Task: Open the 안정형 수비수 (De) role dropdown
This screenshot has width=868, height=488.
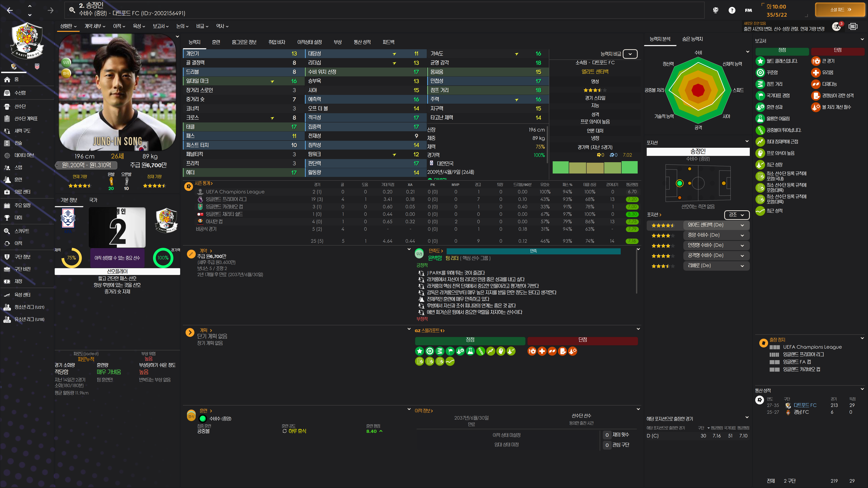Action: 716,245
